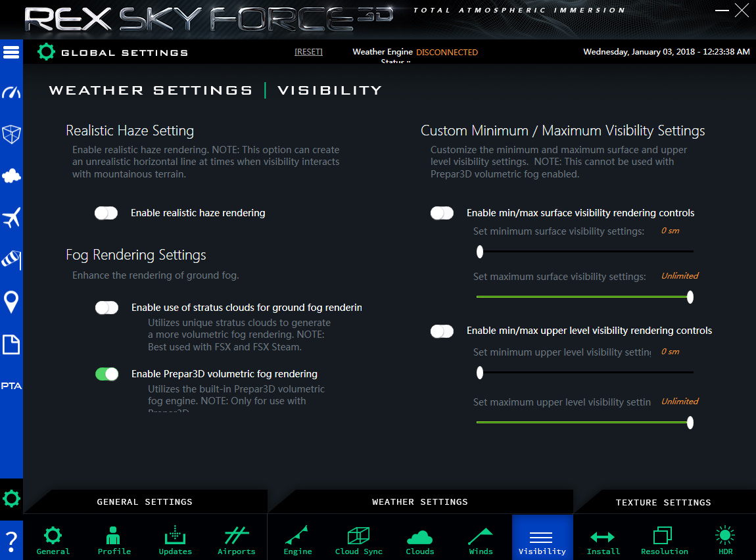The width and height of the screenshot is (756, 560).
Task: Click the Realistic Haze Setting heading
Action: point(130,131)
